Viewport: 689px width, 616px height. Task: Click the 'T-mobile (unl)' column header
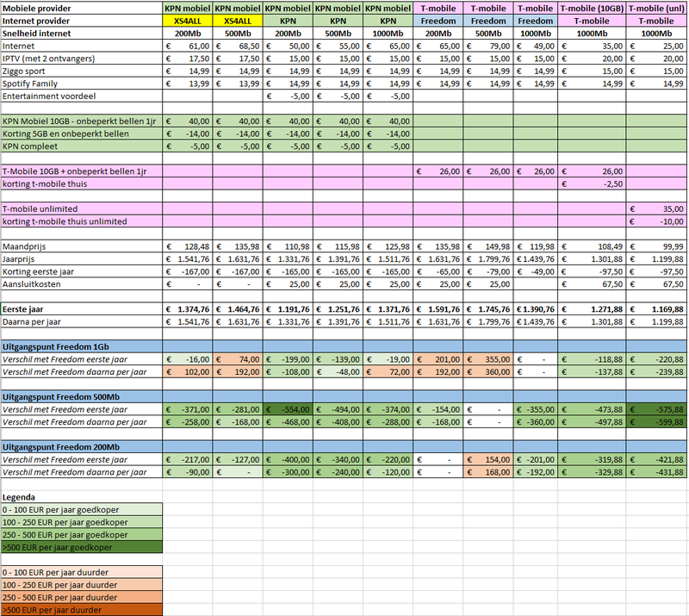(x=656, y=9)
